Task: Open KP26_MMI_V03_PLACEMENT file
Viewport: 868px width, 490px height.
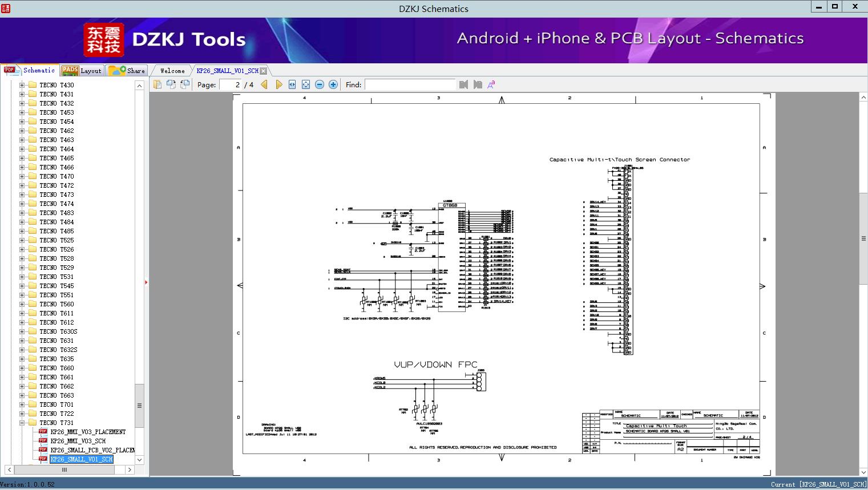Action: [x=87, y=432]
